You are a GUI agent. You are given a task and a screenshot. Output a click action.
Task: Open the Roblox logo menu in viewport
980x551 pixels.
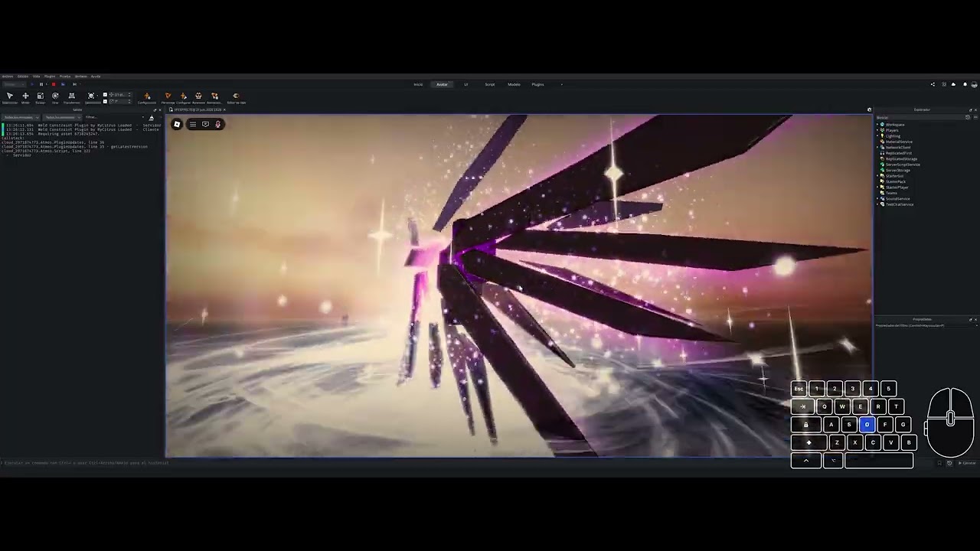tap(177, 124)
